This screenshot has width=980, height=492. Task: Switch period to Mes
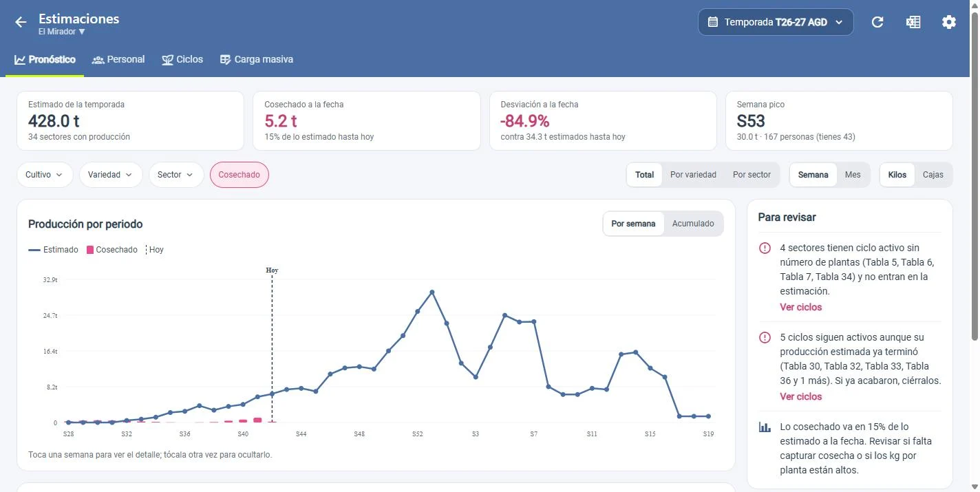click(853, 175)
